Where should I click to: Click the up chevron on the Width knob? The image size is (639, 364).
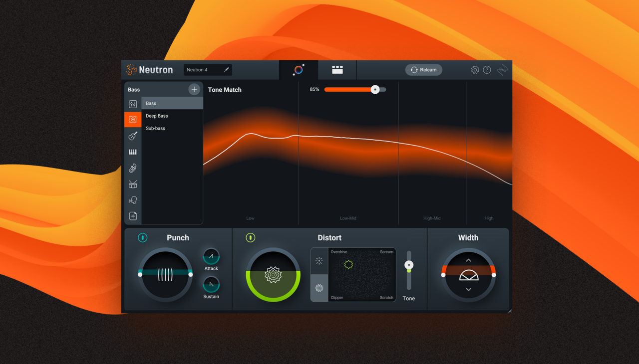pos(468,260)
